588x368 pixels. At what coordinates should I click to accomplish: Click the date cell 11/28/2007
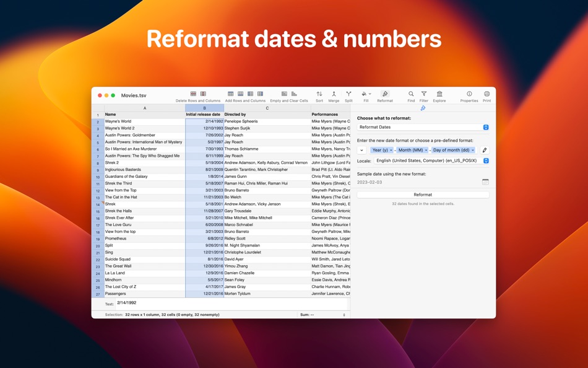[x=204, y=211]
